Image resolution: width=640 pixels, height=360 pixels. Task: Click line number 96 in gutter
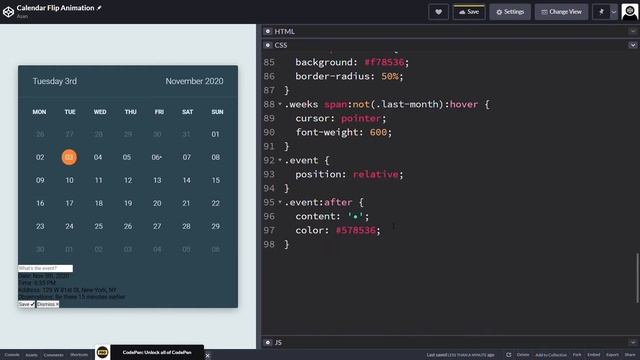[x=269, y=216]
